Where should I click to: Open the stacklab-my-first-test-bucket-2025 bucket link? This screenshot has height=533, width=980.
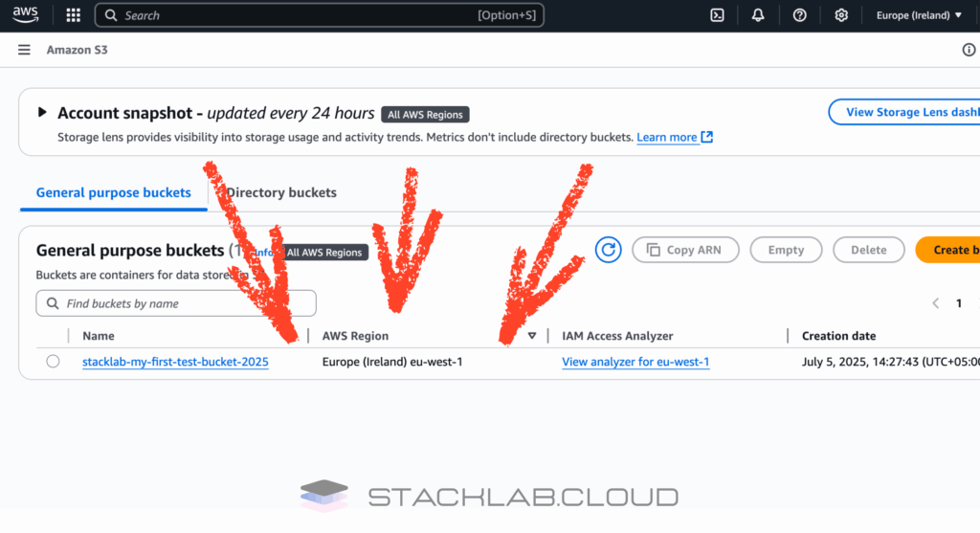[175, 362]
